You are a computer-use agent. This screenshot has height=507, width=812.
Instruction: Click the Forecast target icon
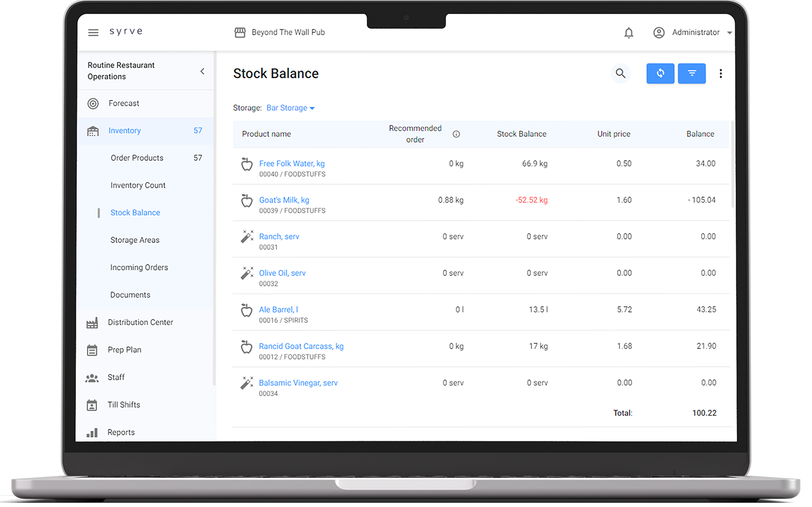(x=93, y=104)
